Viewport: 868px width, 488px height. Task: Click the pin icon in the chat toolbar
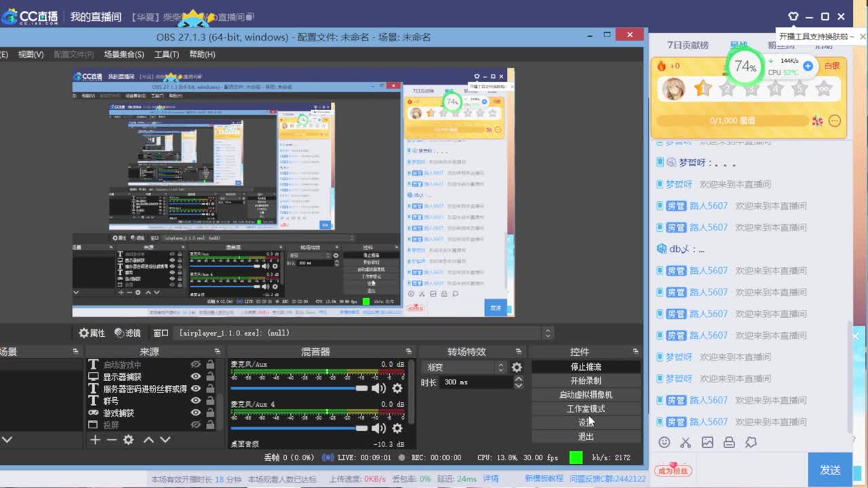click(751, 442)
